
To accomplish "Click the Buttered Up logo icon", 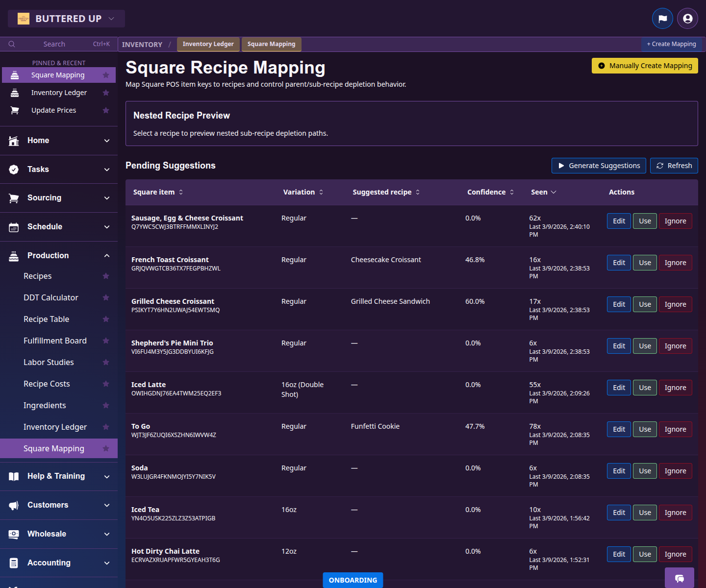I will (24, 18).
